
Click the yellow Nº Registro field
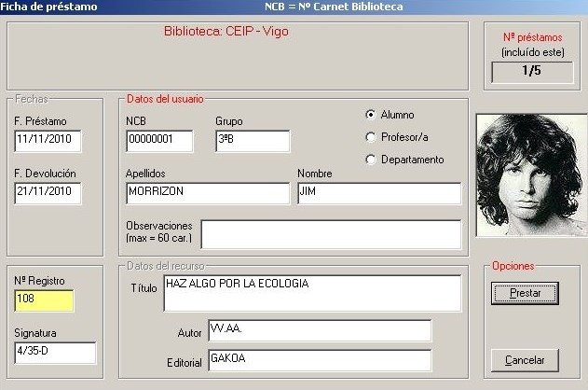pyautogui.click(x=44, y=300)
